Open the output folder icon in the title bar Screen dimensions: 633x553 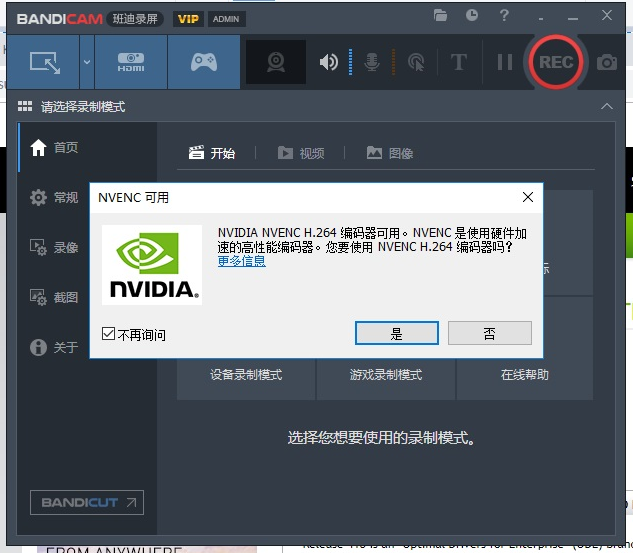pos(440,15)
